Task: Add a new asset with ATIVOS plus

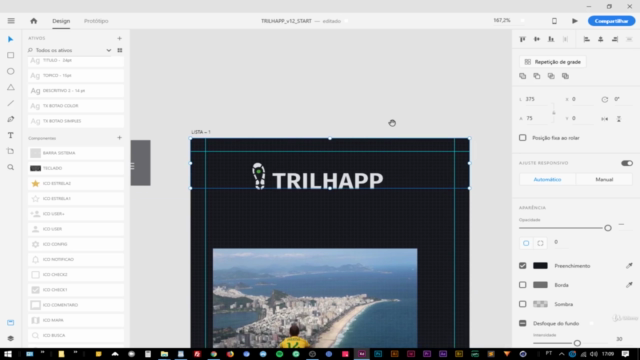Action: pos(120,38)
